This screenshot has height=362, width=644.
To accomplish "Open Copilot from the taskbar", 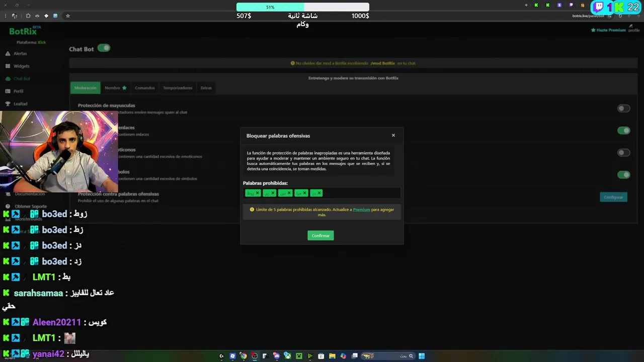I will click(x=343, y=356).
